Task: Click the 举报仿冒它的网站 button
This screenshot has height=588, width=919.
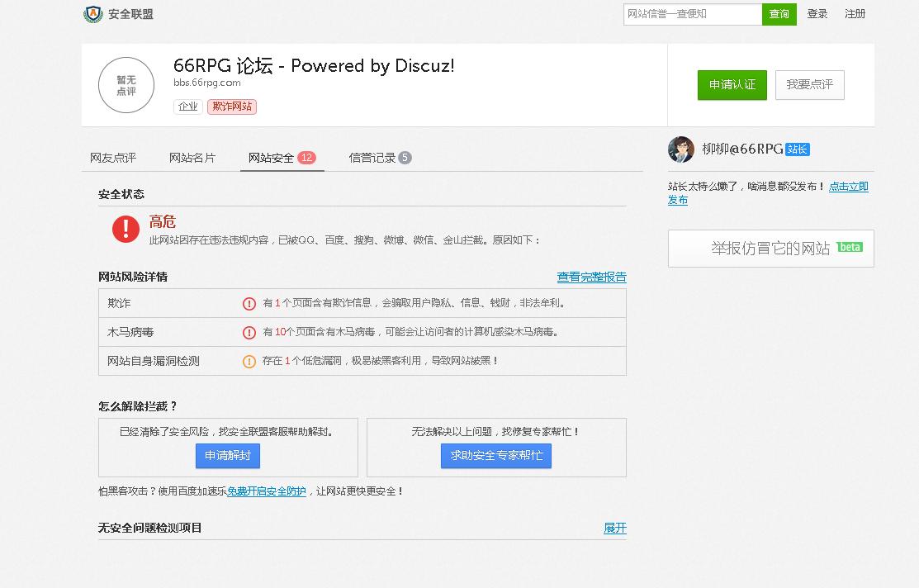Action: click(x=770, y=249)
